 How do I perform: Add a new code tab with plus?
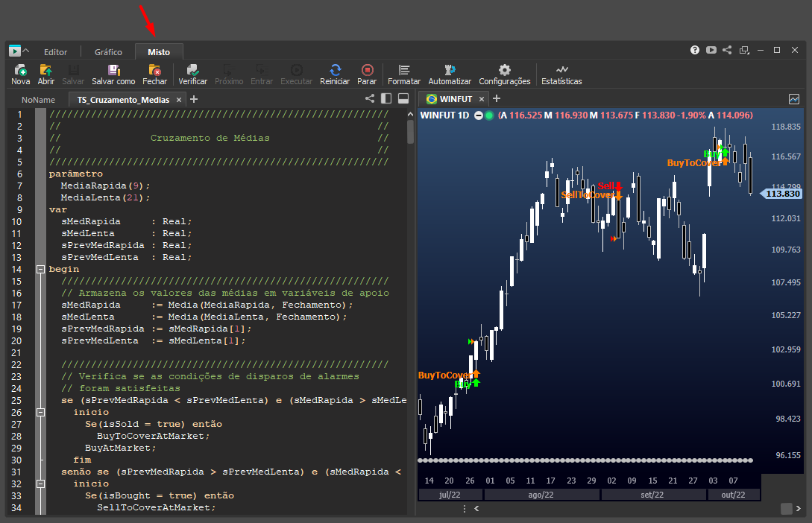pyautogui.click(x=194, y=99)
